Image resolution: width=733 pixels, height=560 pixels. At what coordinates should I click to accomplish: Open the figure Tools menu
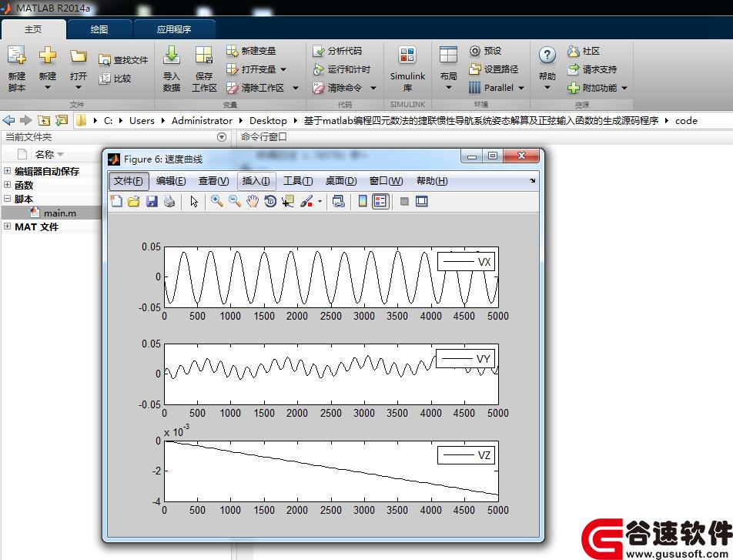pos(298,181)
